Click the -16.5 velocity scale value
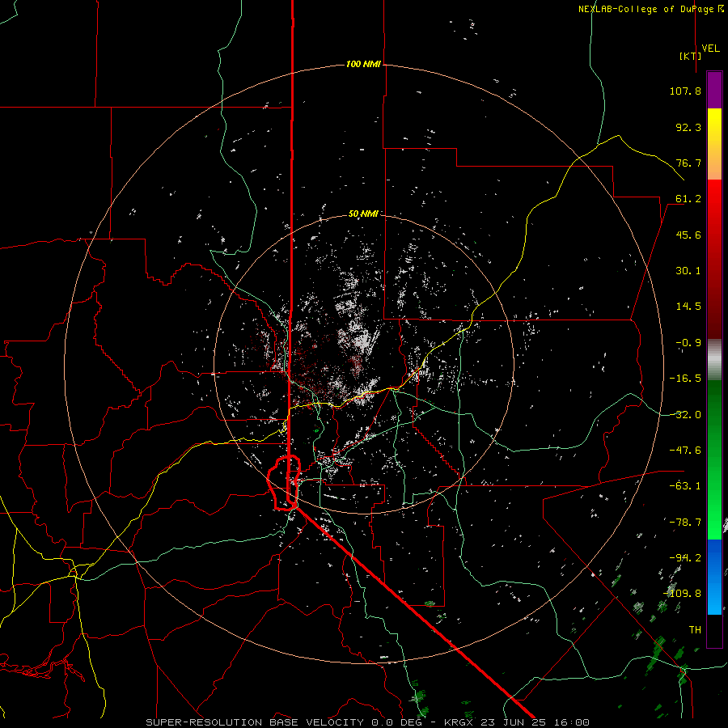The image size is (728, 728). click(x=685, y=379)
